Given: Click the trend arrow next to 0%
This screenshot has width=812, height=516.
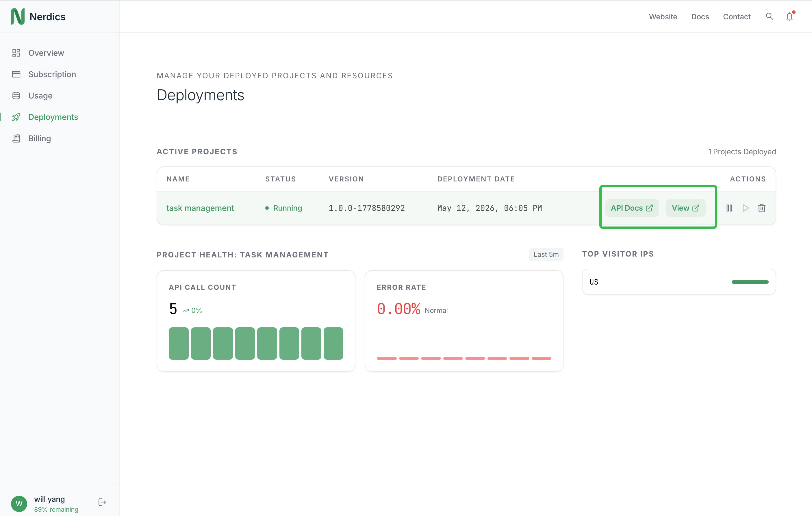Looking at the screenshot, I should [186, 311].
